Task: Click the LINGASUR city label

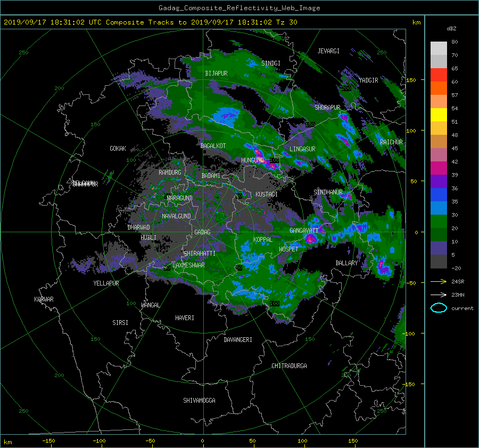Action: coord(302,149)
